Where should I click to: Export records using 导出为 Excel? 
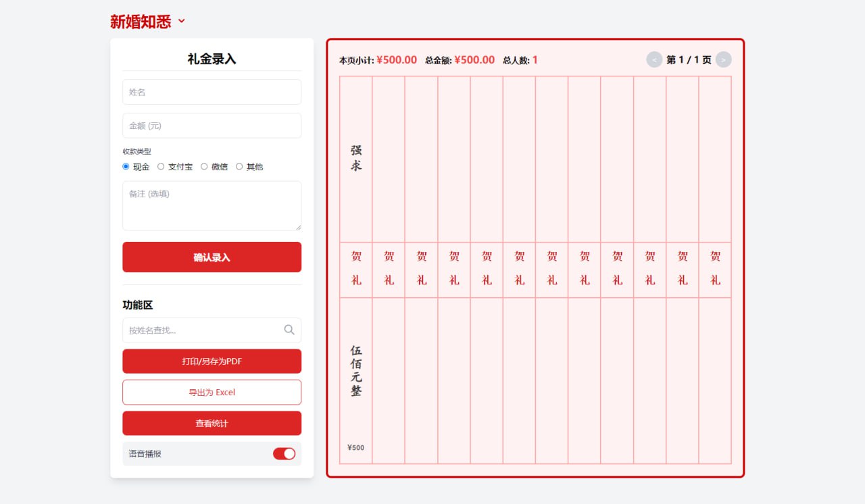pos(212,392)
